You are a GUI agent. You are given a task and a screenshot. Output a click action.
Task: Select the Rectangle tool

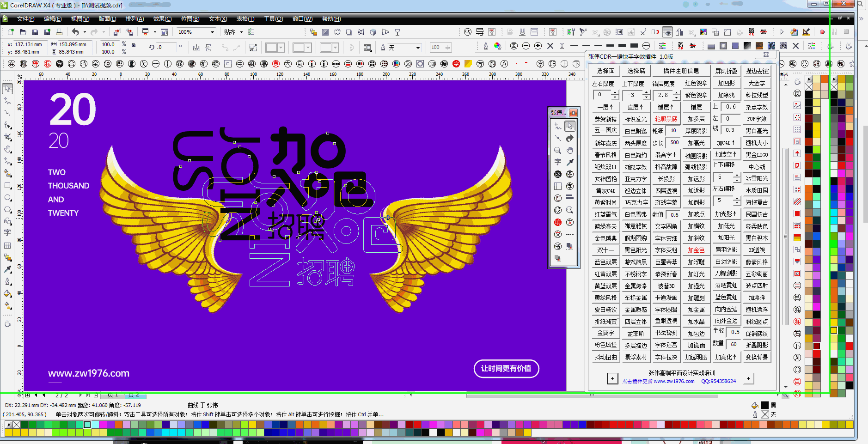[x=7, y=185]
